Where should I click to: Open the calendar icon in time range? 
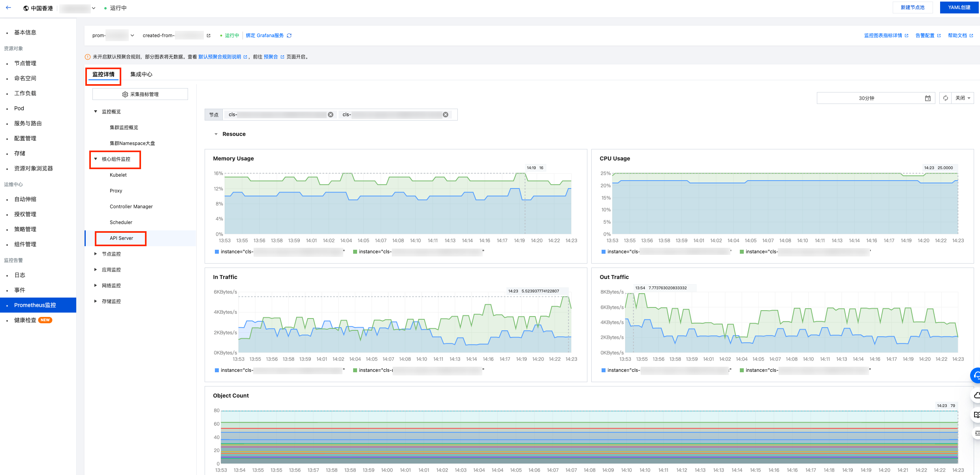coord(928,98)
